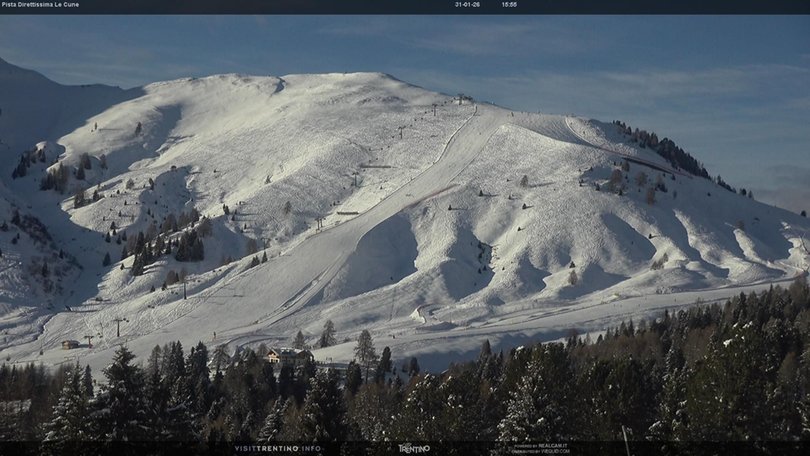The image size is (810, 456).
Task: Click the distant peak at the far left
Action: coord(12,70)
